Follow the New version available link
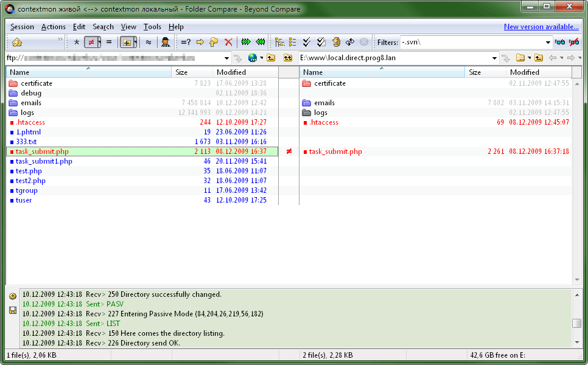Screen dimensions: 588x365 [x=541, y=27]
